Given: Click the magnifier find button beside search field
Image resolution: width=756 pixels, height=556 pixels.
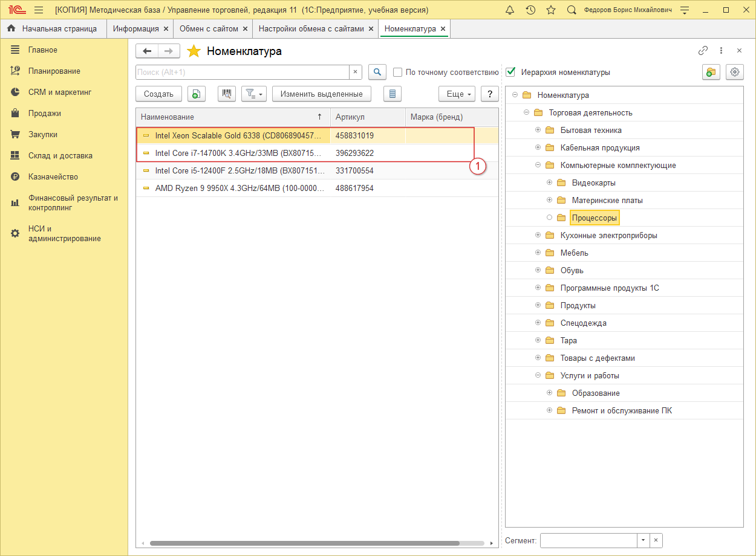Looking at the screenshot, I should tap(377, 72).
